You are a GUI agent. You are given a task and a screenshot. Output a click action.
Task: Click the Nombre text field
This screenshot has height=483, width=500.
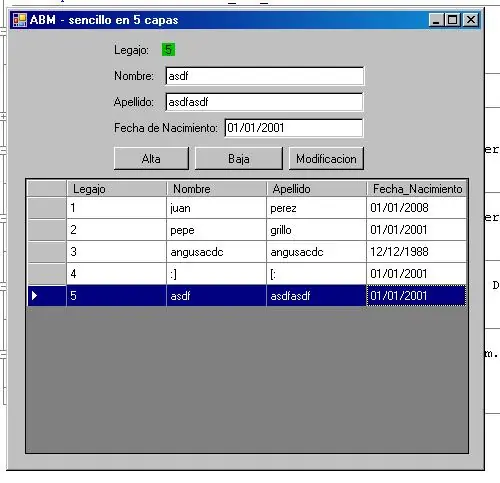click(264, 76)
